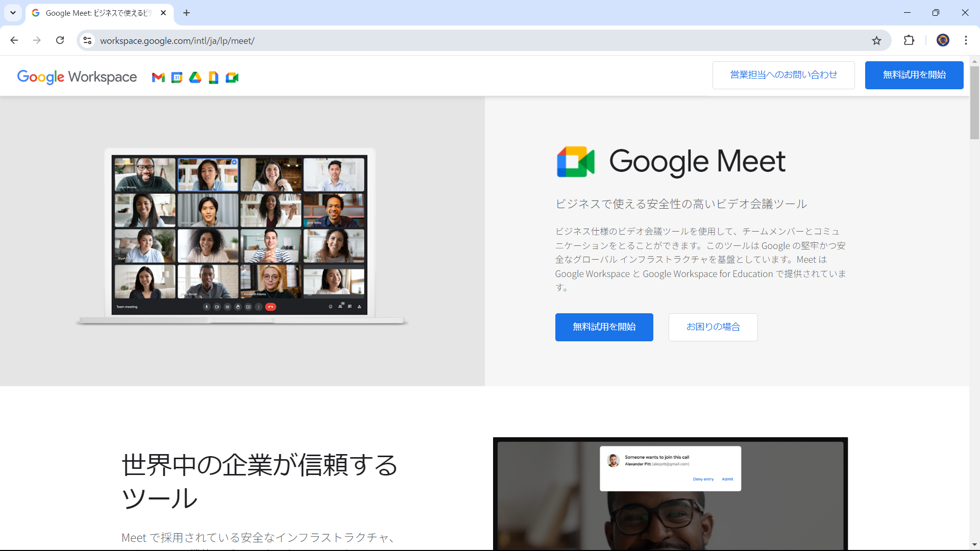Select the Google Meet browser tab
This screenshot has width=980, height=551.
pos(100,13)
